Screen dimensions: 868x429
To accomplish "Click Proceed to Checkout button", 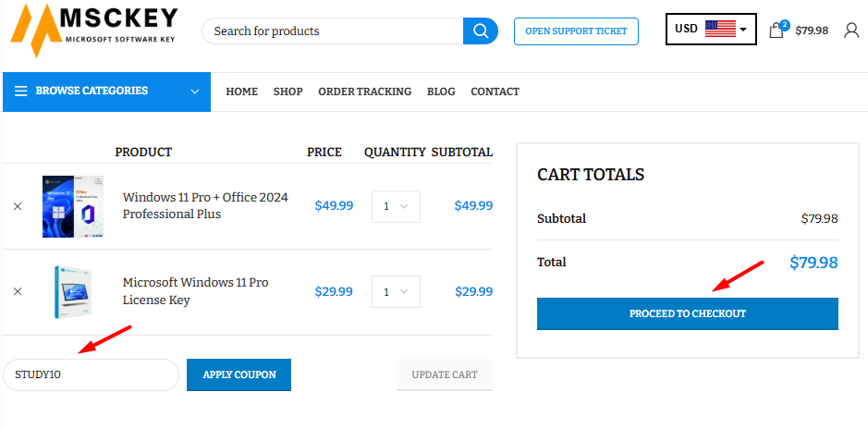I will coord(688,313).
